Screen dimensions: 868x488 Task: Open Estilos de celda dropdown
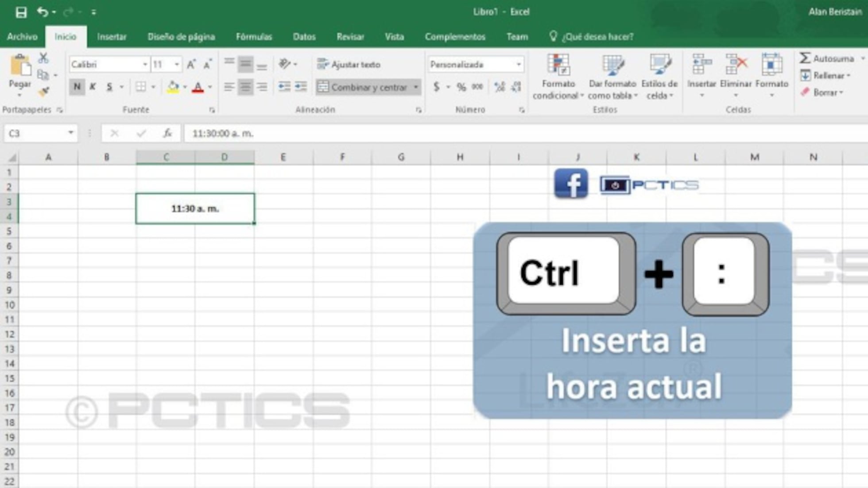(659, 77)
